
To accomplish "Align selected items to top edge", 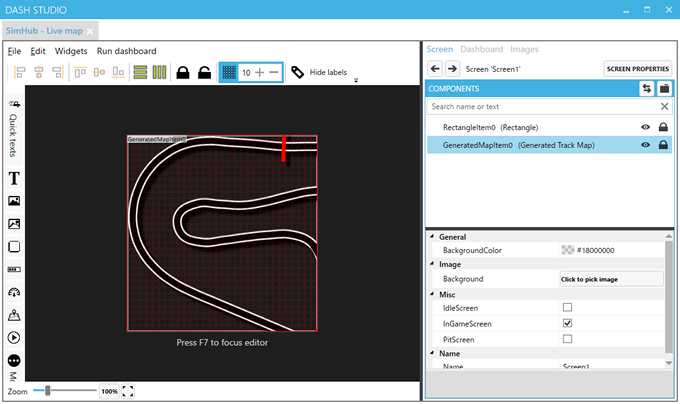I will pyautogui.click(x=80, y=72).
